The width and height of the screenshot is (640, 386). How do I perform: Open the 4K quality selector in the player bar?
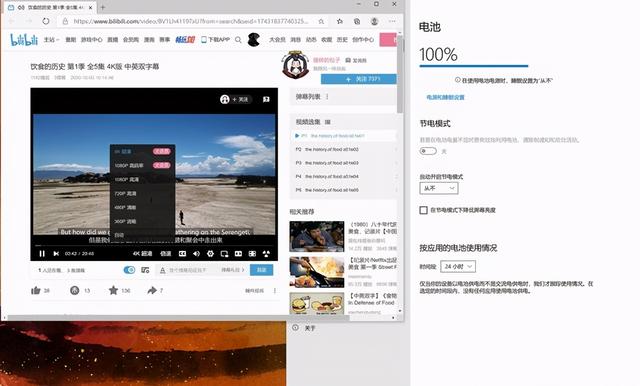coord(142,253)
